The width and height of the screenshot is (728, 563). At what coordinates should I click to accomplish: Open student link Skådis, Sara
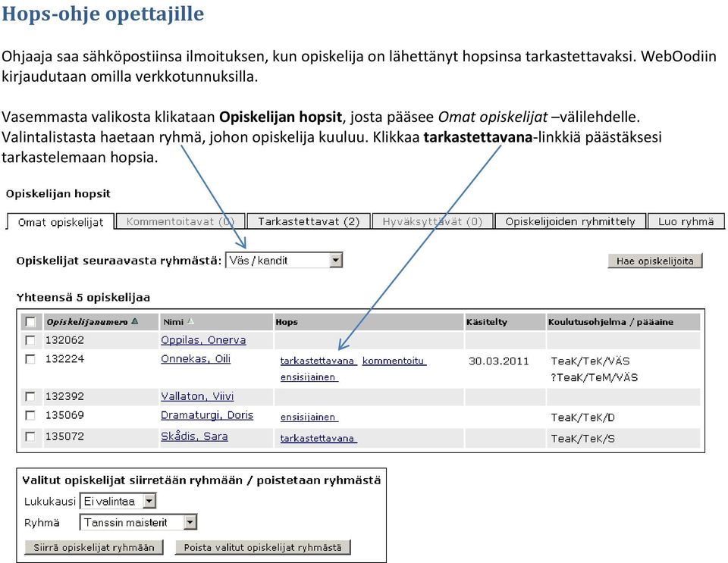coord(194,437)
